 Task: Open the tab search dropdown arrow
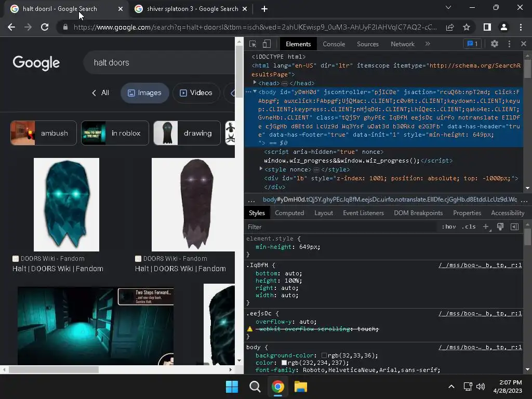point(448,7)
